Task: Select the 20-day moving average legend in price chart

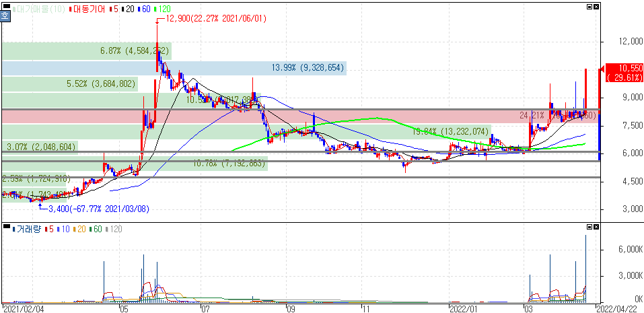Action: [x=127, y=9]
